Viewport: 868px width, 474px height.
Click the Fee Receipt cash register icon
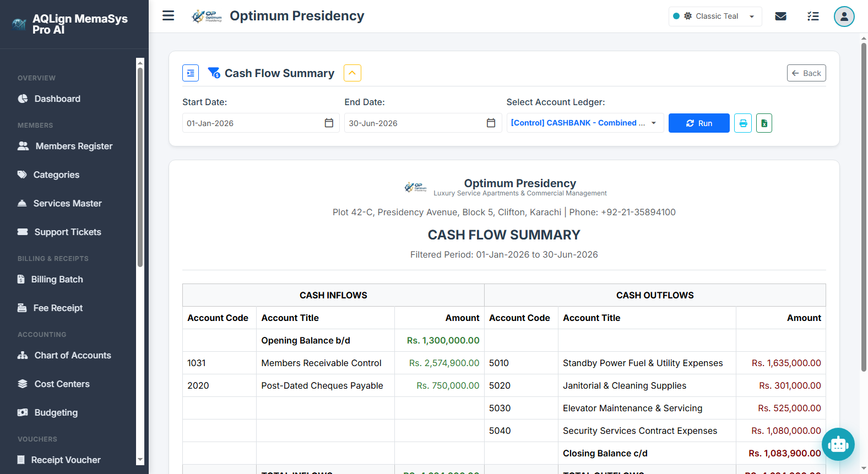(22, 308)
